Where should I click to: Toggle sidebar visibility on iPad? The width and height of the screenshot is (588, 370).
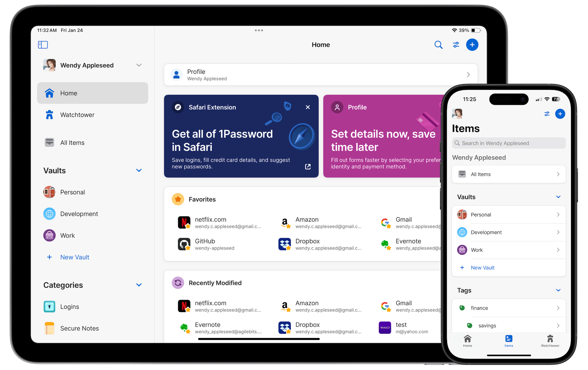43,44
